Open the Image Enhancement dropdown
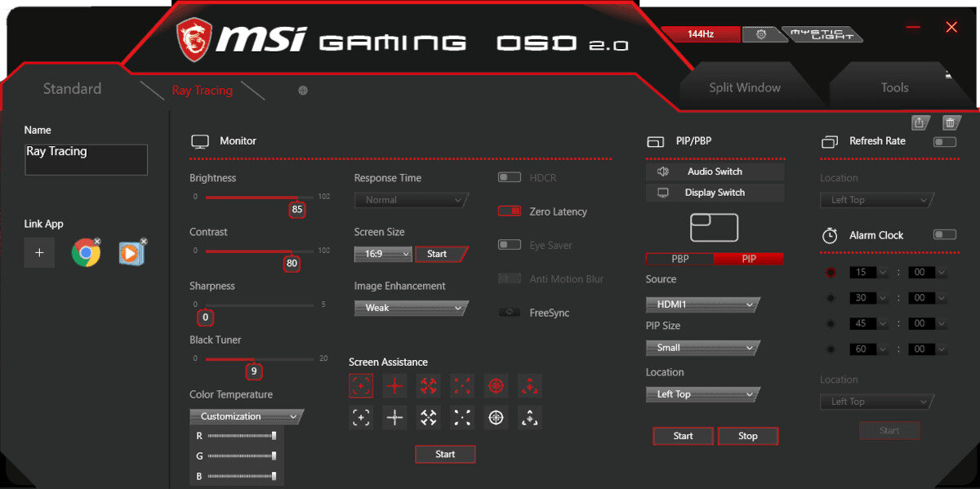This screenshot has height=489, width=980. point(412,308)
